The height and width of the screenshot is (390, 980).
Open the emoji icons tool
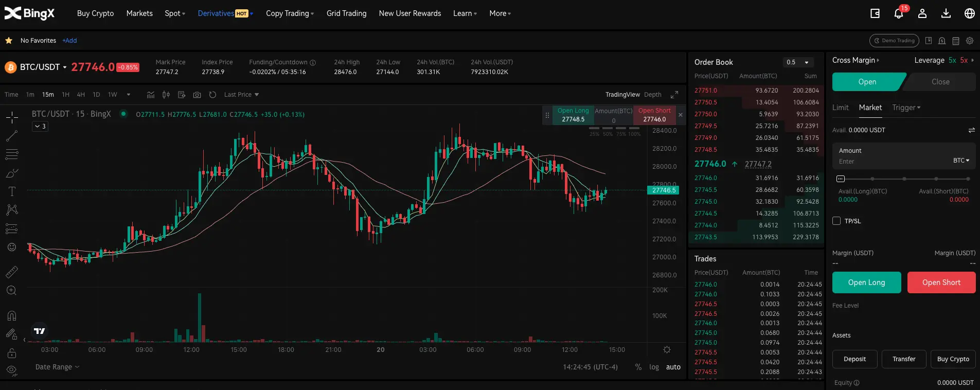click(x=12, y=247)
